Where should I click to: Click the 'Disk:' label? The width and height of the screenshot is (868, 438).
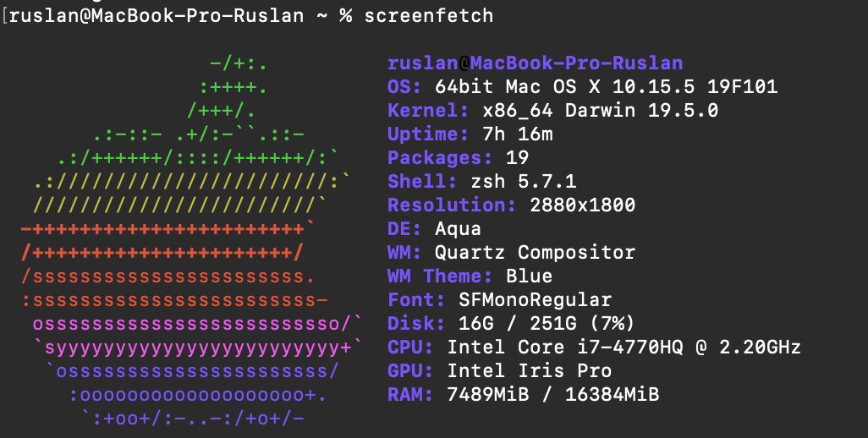click(x=416, y=324)
